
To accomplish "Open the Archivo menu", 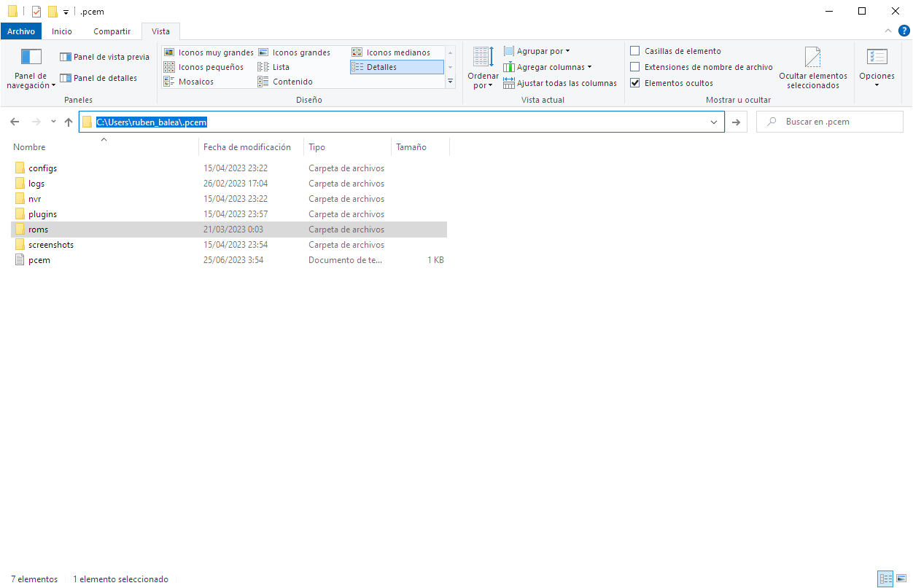I will [x=21, y=31].
